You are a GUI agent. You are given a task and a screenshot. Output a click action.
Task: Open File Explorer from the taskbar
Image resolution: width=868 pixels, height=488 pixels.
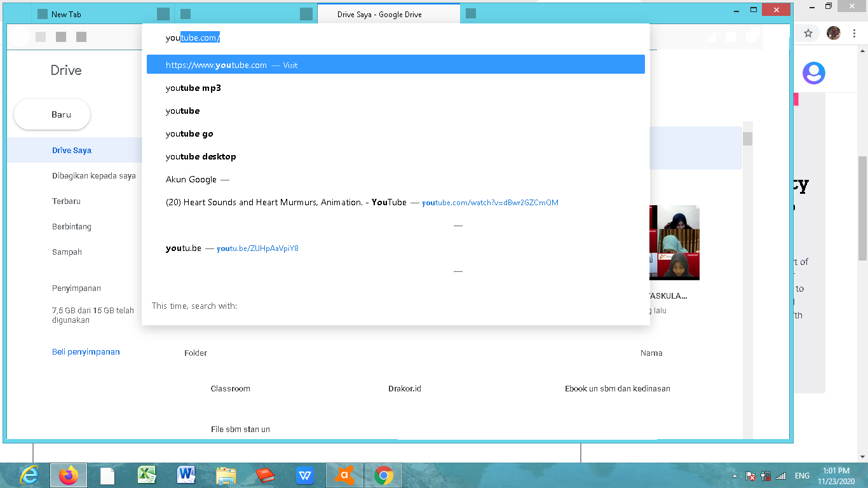(226, 475)
